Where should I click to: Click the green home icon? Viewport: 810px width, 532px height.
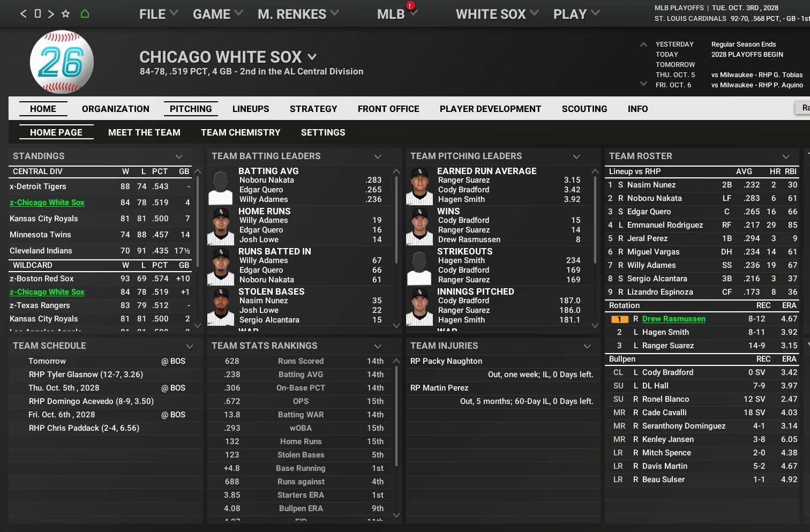click(x=85, y=14)
